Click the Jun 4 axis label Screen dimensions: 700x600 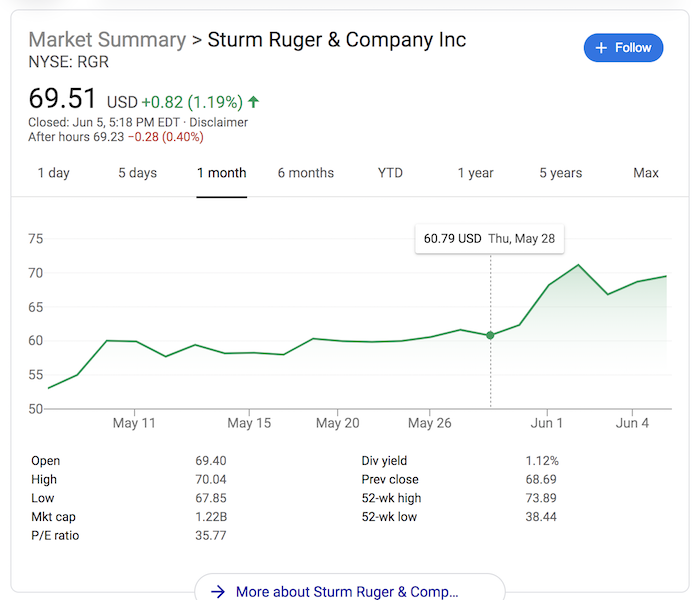click(632, 423)
